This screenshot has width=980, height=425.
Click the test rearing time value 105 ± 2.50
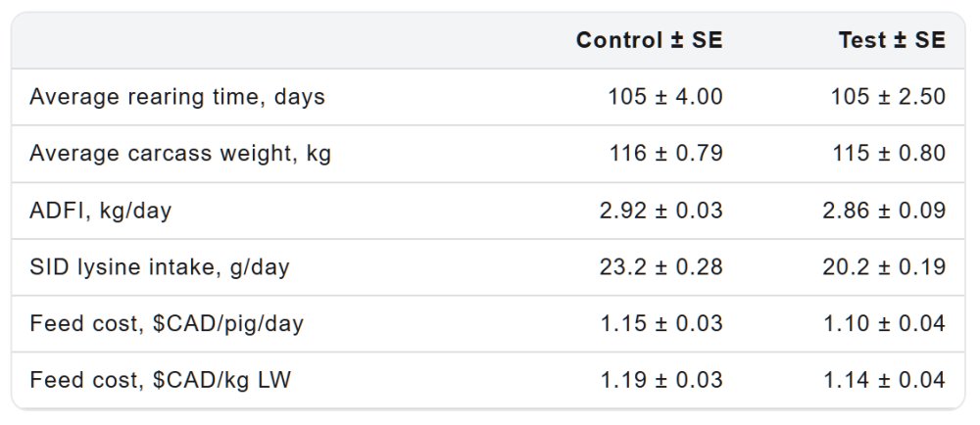887,97
